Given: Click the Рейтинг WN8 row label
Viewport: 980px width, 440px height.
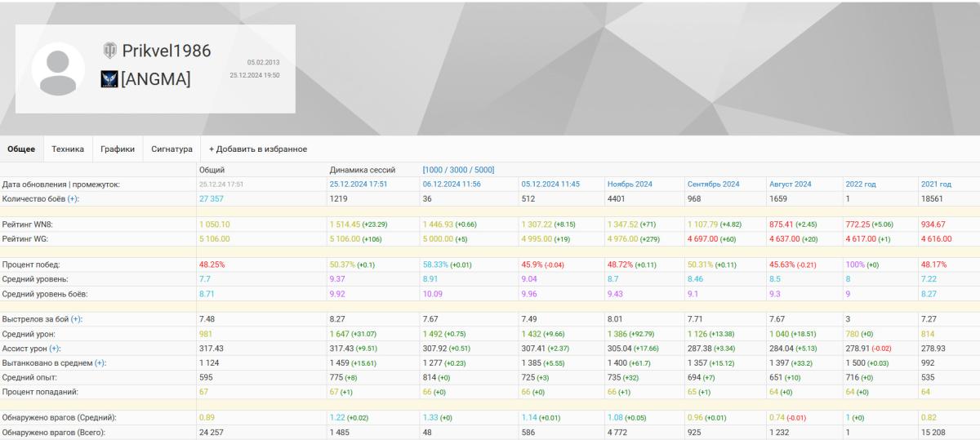Looking at the screenshot, I should tap(29, 224).
